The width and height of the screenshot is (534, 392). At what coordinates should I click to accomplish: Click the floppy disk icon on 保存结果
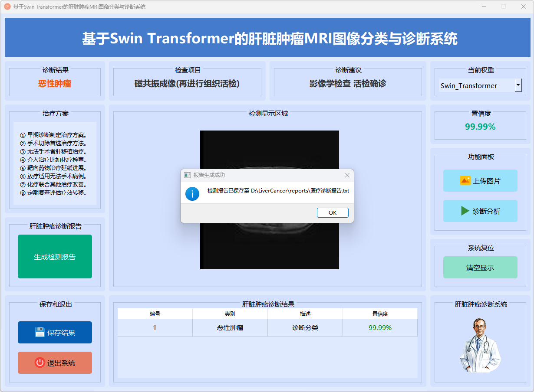[40, 332]
